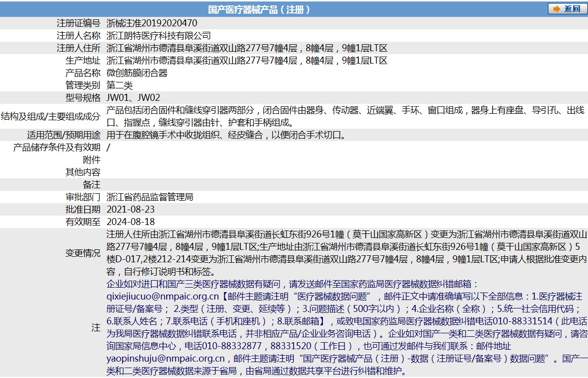Click the 产品储存条件及有效期 label

point(57,147)
